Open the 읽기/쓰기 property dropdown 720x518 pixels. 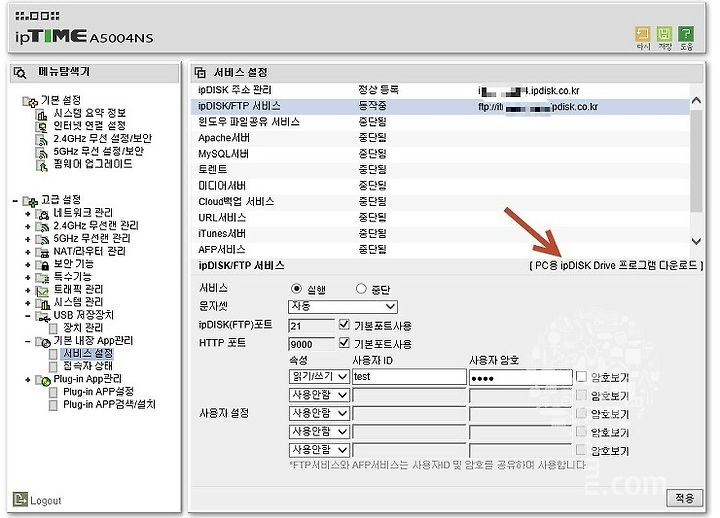coord(319,377)
